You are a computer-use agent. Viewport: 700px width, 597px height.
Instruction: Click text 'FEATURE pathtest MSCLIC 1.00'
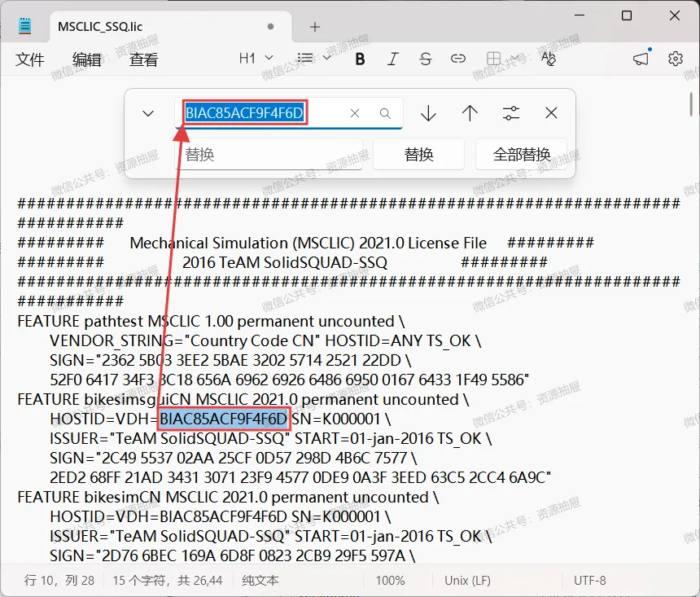point(125,321)
